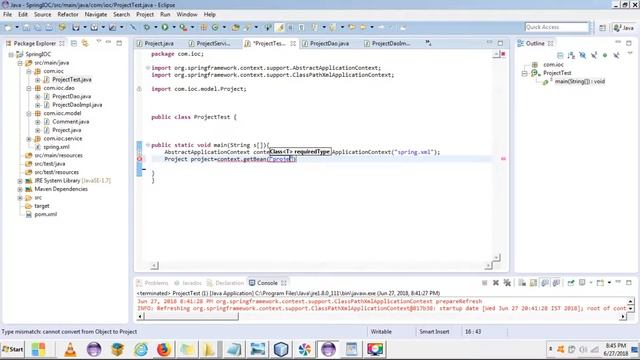Switch to ProjectDao.java editor tab
Image resolution: width=640 pixels, height=360 pixels.
click(x=329, y=43)
